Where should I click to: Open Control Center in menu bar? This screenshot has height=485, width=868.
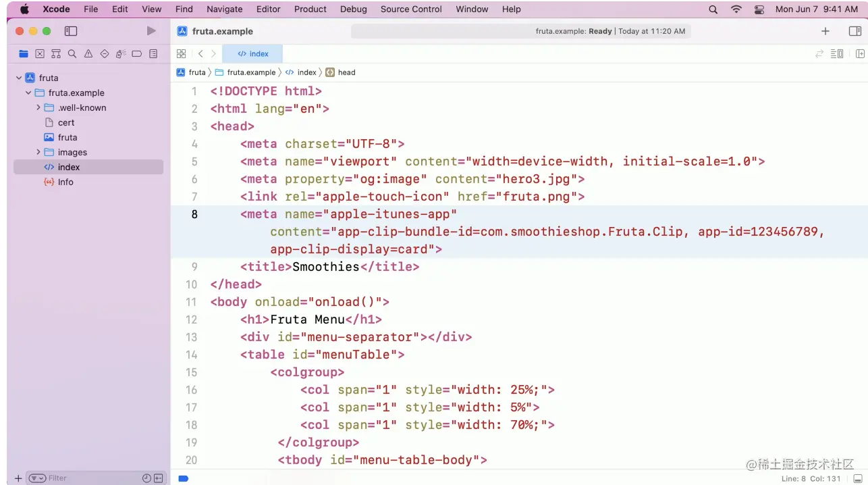click(x=759, y=9)
